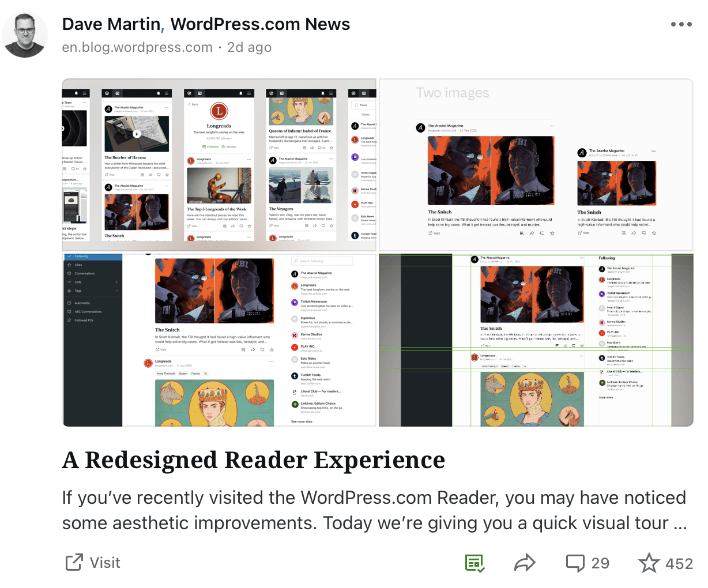
Task: Open the top-left mobile screens thumbnail
Action: click(219, 165)
